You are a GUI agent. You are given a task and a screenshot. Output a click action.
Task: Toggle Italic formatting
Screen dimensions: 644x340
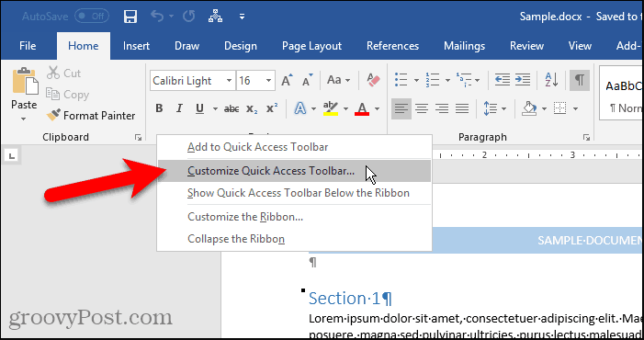coord(179,108)
